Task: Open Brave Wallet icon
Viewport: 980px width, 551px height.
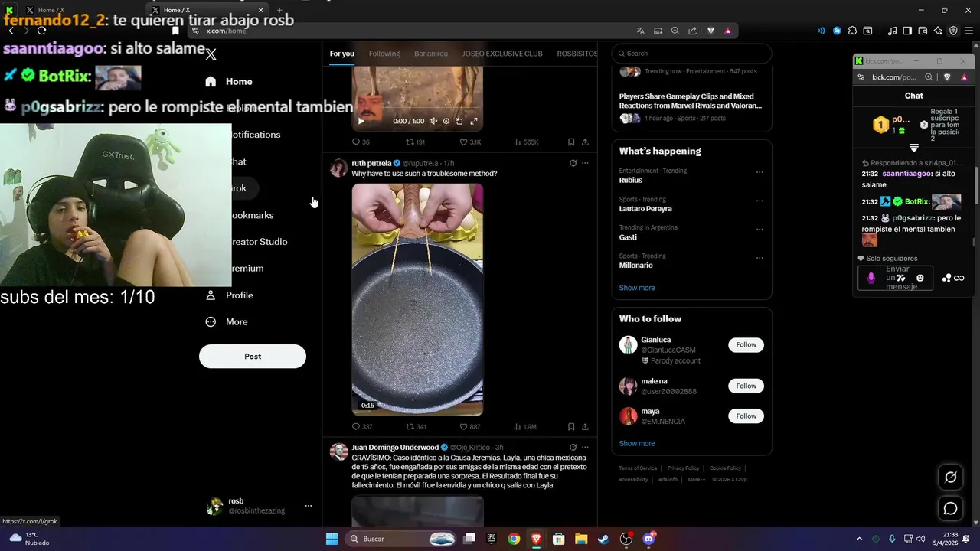Action: pyautogui.click(x=923, y=31)
